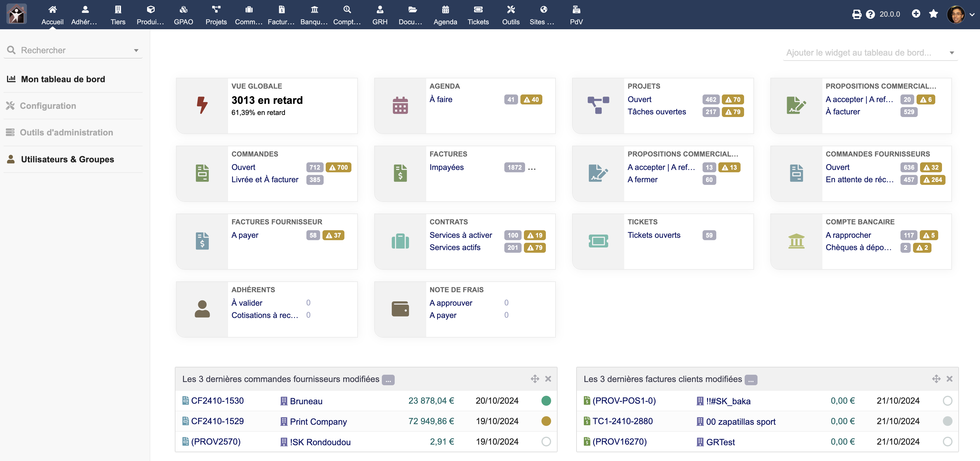Viewport: 980px width, 461px height.
Task: Click status circle for (PROV-POS1-0) invoice
Action: 947,400
